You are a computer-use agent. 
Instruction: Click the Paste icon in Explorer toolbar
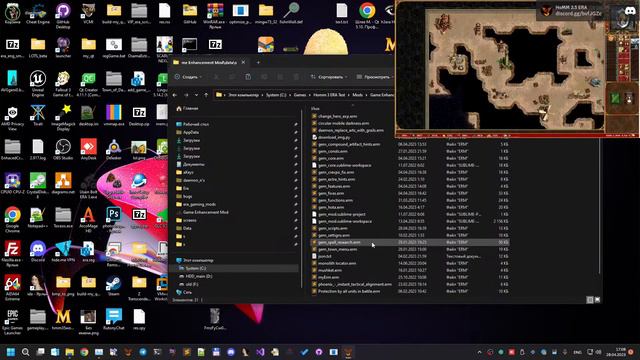248,77
